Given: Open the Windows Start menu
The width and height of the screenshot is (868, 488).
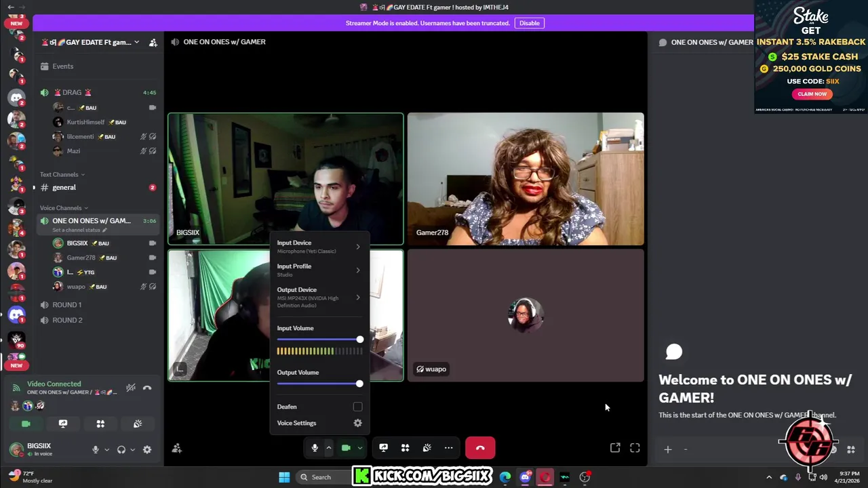Looking at the screenshot, I should [284, 477].
